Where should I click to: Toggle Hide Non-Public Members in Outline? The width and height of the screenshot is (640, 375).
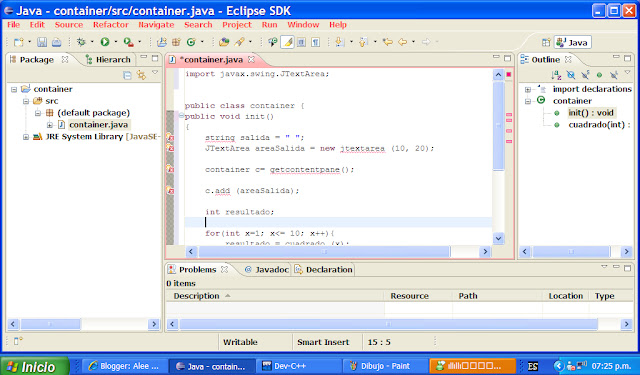point(599,75)
